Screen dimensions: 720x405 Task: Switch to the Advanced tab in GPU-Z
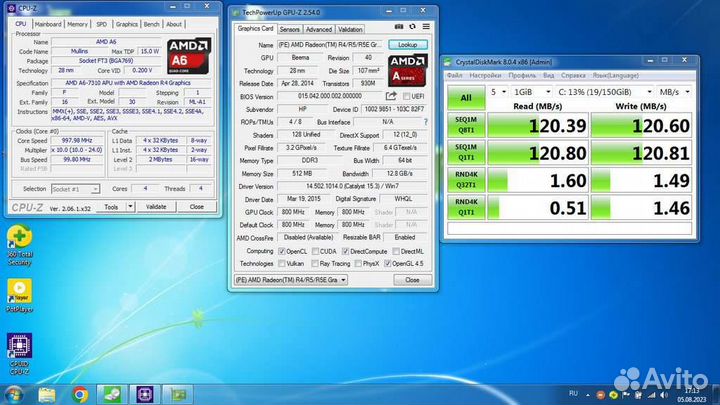(x=319, y=29)
